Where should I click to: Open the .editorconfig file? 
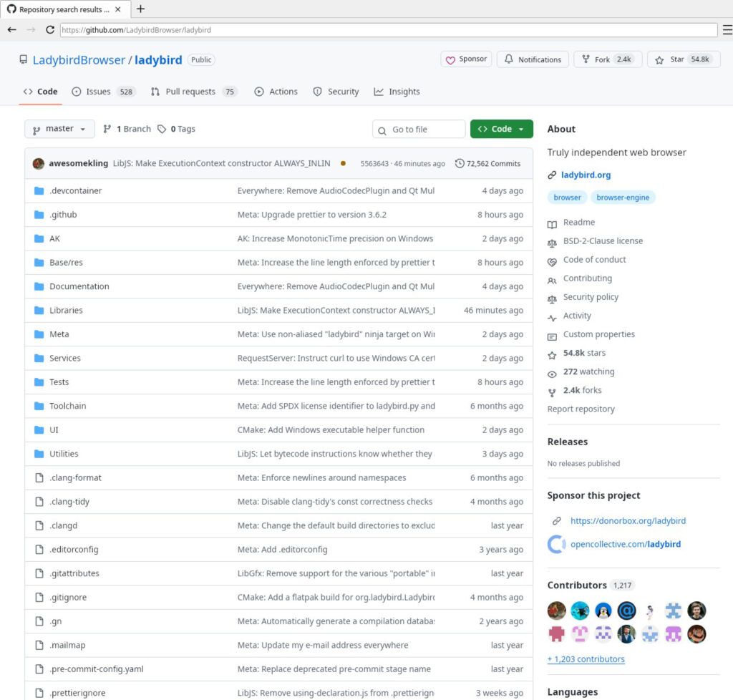click(74, 550)
